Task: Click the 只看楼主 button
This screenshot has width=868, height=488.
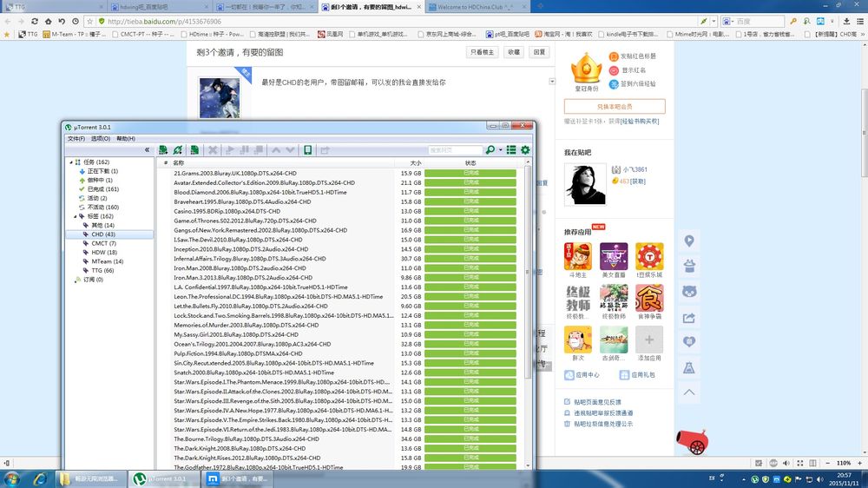Action: point(482,52)
